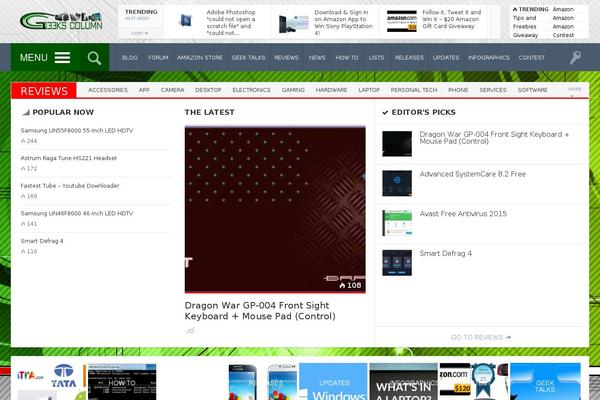Click Photoshop trending article thumbnail
The image size is (600, 400).
pos(186,20)
